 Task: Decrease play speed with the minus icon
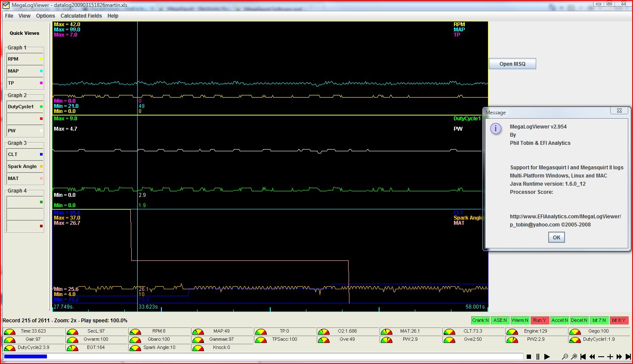[x=601, y=357]
